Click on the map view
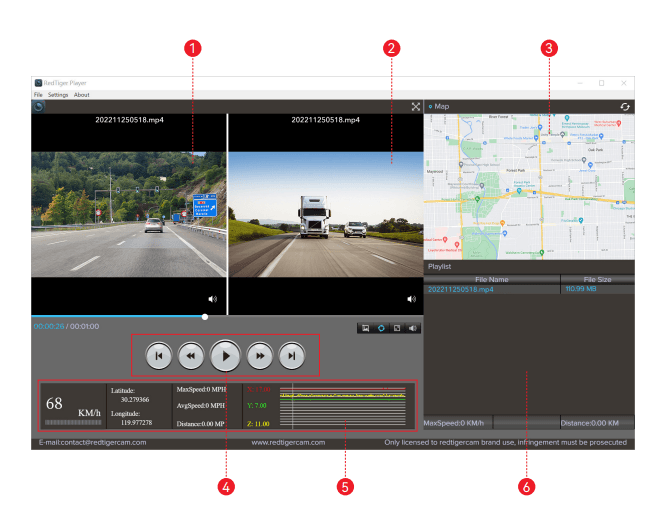The height and width of the screenshot is (527, 670). [529, 187]
